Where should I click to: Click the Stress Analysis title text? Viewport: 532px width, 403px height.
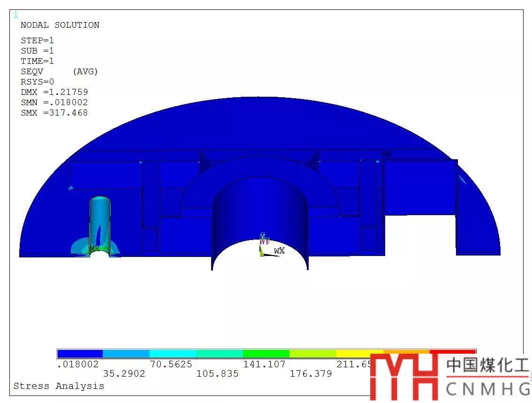pyautogui.click(x=59, y=386)
